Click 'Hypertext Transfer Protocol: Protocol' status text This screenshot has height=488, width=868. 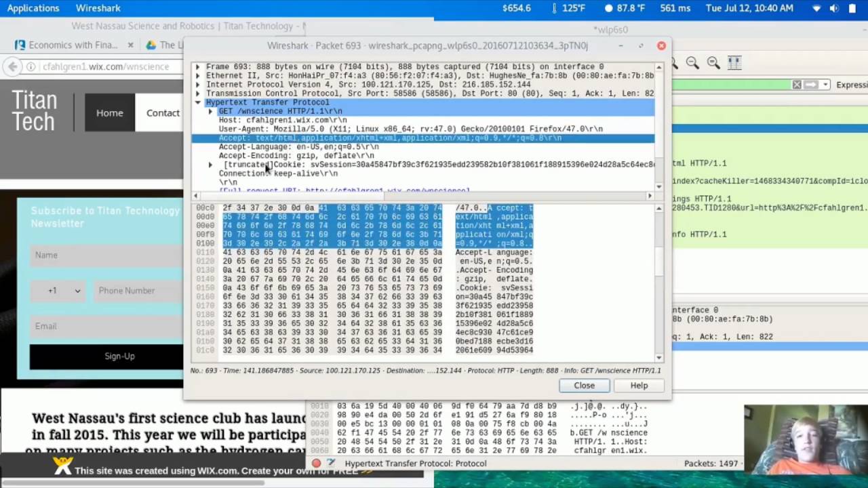tap(416, 464)
